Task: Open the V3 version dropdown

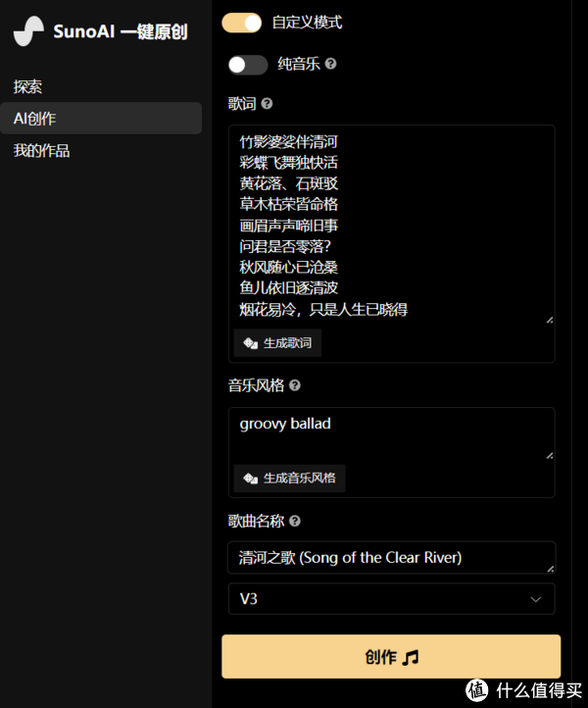Action: pos(390,598)
